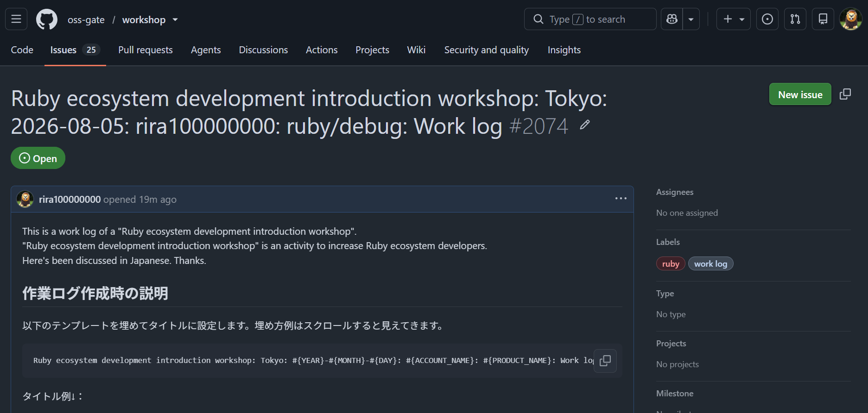Expand the repository switcher dropdown arrow

pos(175,20)
